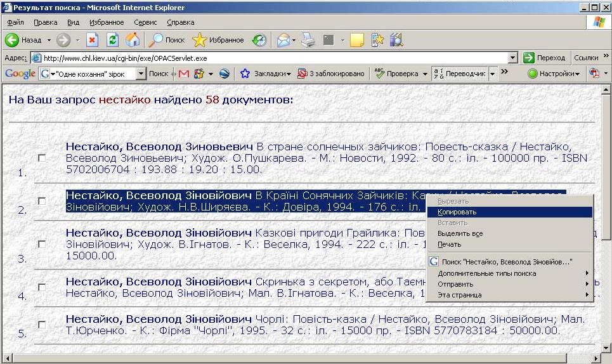Click the Переход go button
Viewport: 612px width, 364px height.
click(545, 58)
